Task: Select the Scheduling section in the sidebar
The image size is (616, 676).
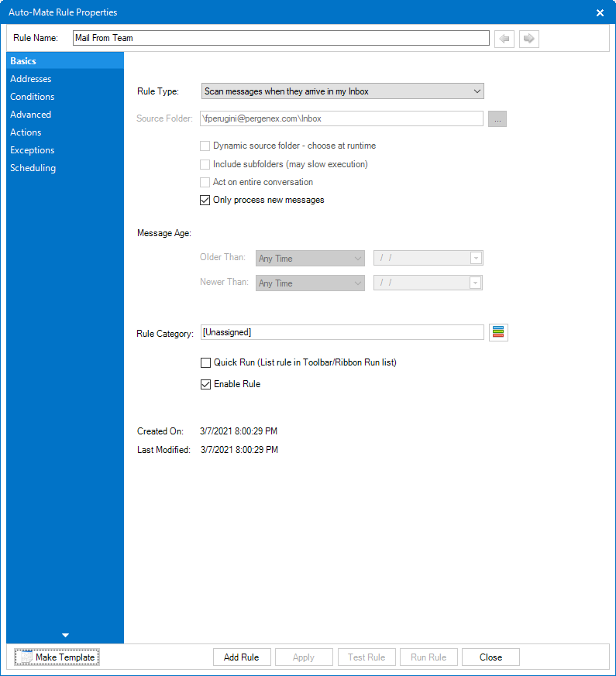Action: tap(33, 168)
